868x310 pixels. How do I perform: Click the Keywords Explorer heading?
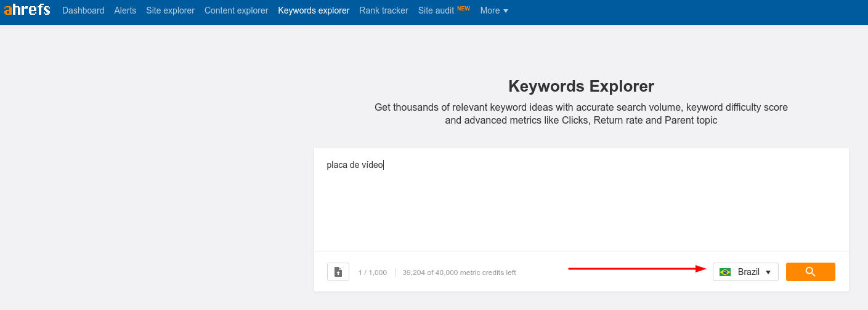point(581,85)
